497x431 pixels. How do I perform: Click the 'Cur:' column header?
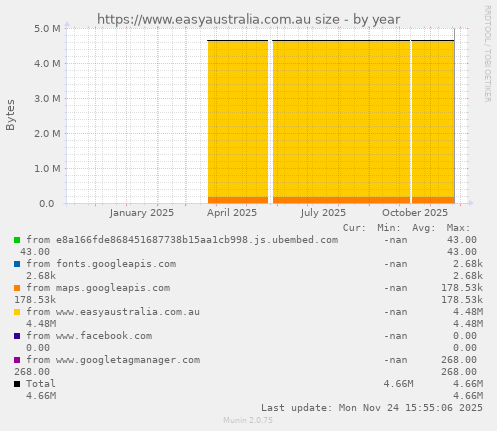tap(354, 228)
